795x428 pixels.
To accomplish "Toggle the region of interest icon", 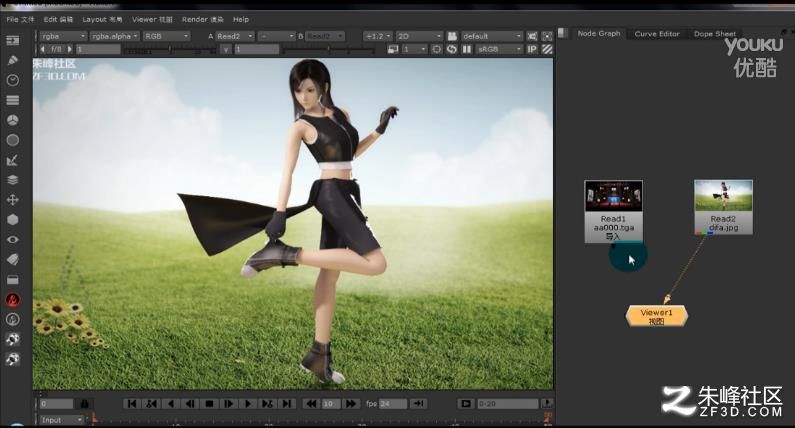I will (x=437, y=49).
